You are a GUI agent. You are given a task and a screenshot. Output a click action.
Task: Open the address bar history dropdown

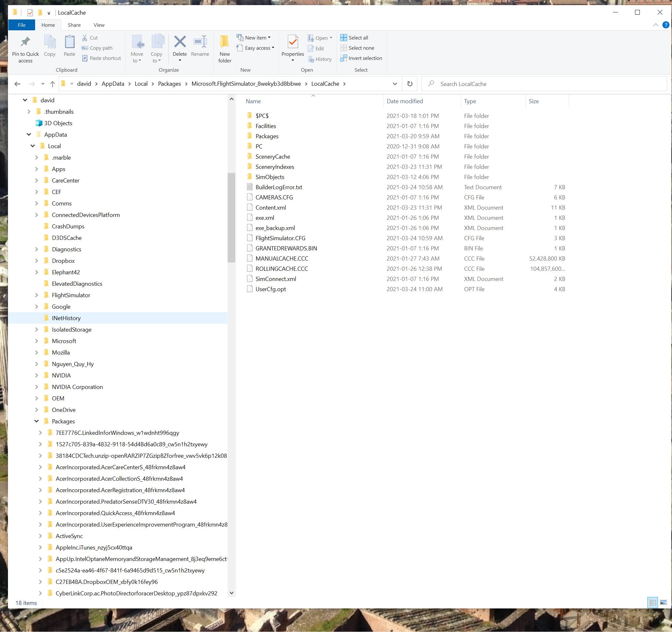(394, 84)
